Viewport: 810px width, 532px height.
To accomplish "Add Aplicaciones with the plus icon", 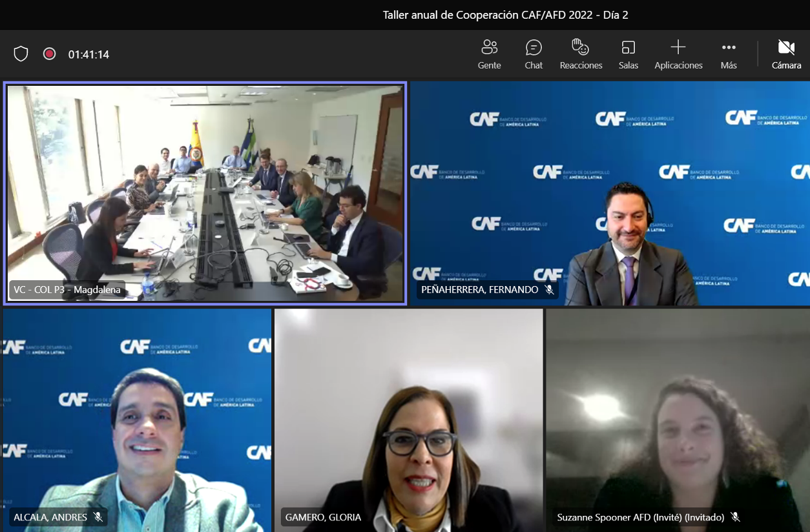I will [678, 54].
